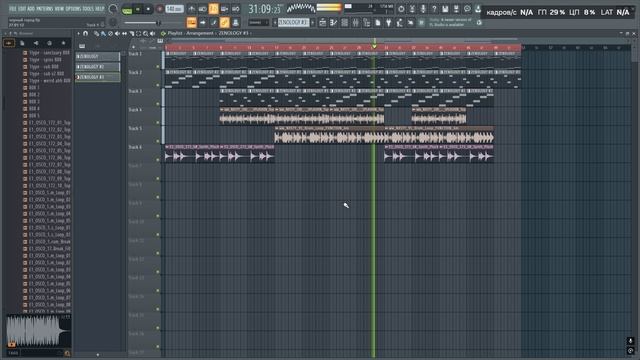Click the playhead marker on timeline
640x360 pixels.
coord(374,47)
